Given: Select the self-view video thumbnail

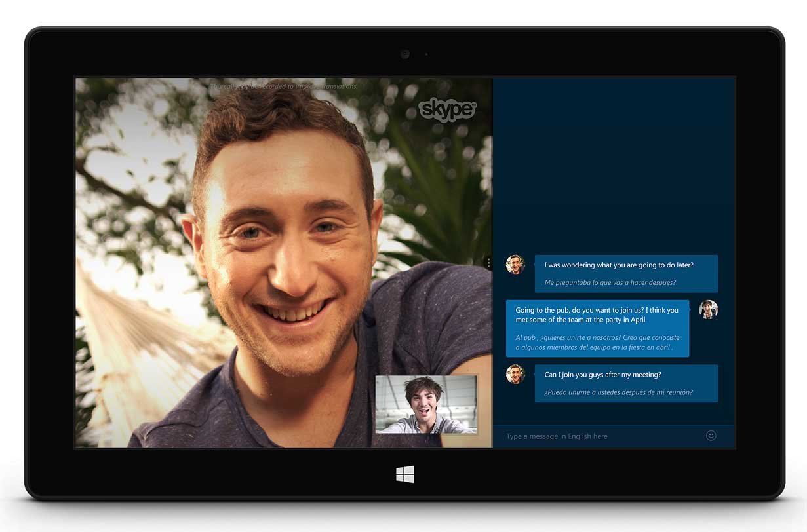Looking at the screenshot, I should [426, 404].
